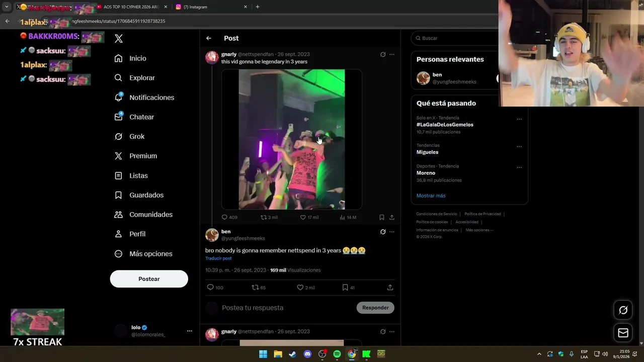Open the Migueles trend
The width and height of the screenshot is (644, 362).
point(427,152)
